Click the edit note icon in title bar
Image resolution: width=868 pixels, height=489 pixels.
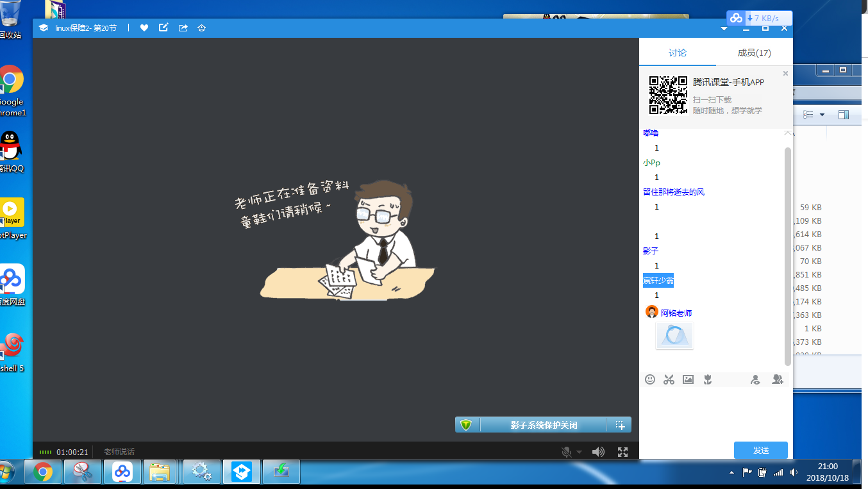(163, 28)
